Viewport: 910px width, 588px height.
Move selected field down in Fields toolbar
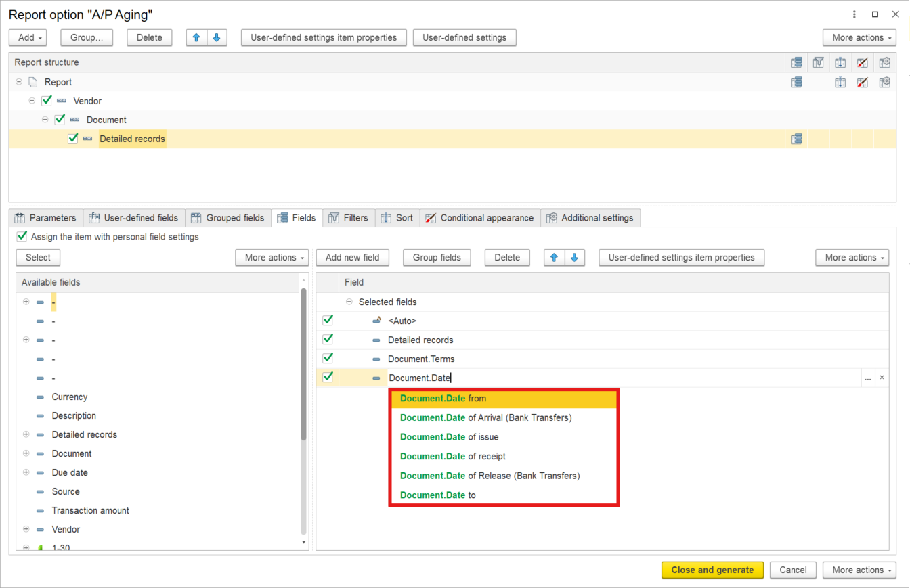[574, 258]
